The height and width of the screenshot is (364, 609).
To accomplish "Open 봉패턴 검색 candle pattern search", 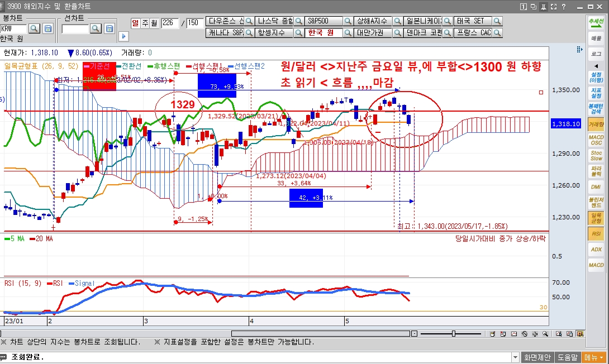I will (x=596, y=109).
